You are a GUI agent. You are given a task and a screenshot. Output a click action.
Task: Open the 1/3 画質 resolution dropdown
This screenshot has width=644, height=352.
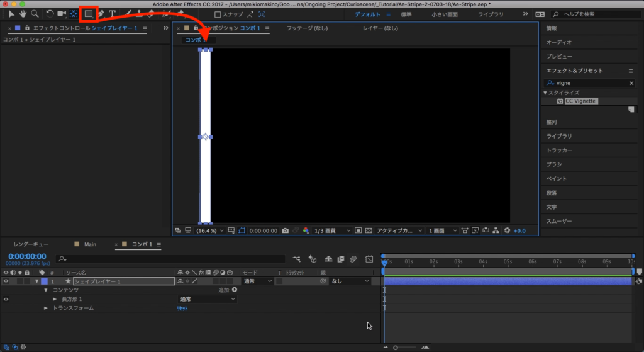[x=332, y=230]
